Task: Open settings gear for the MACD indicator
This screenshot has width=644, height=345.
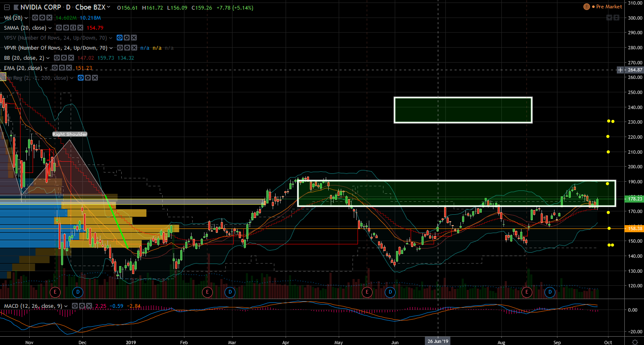Action: [82, 306]
